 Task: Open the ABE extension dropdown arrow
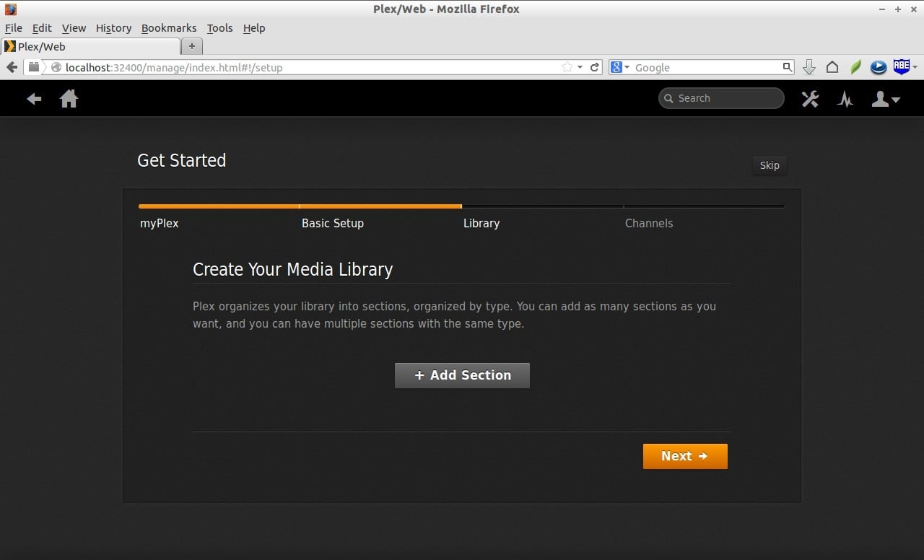(x=915, y=67)
